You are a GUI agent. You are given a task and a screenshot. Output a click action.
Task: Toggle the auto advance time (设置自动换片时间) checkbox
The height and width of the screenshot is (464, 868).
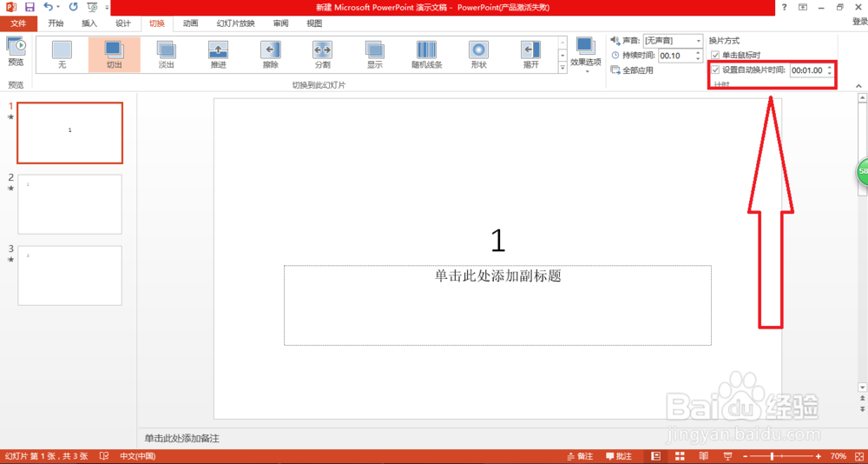[715, 70]
